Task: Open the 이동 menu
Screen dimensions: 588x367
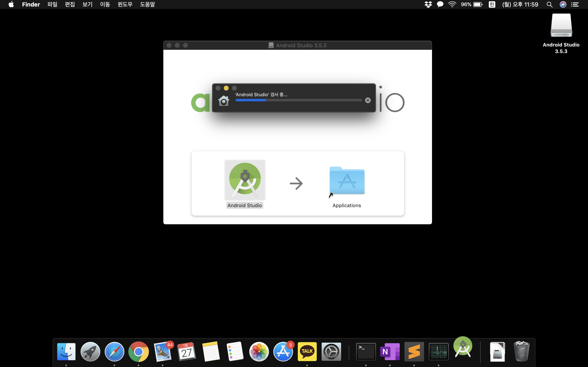Action: pos(105,4)
